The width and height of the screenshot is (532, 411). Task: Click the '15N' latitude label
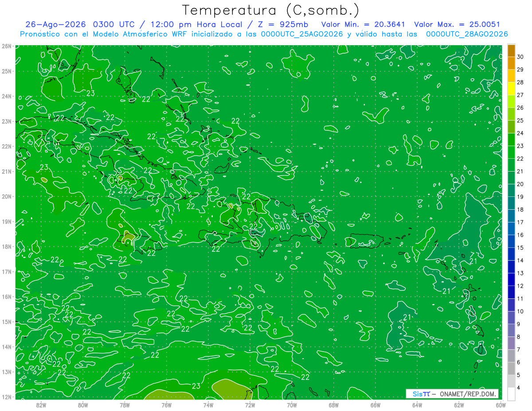point(6,321)
